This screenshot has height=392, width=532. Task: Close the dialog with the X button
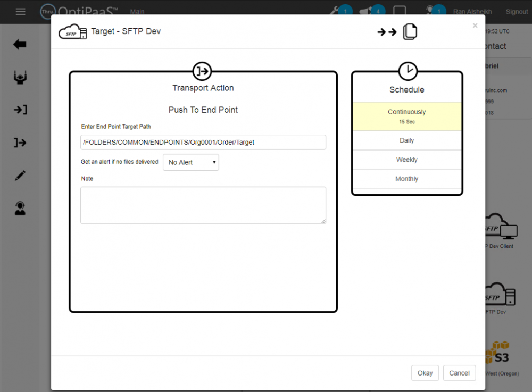475,26
